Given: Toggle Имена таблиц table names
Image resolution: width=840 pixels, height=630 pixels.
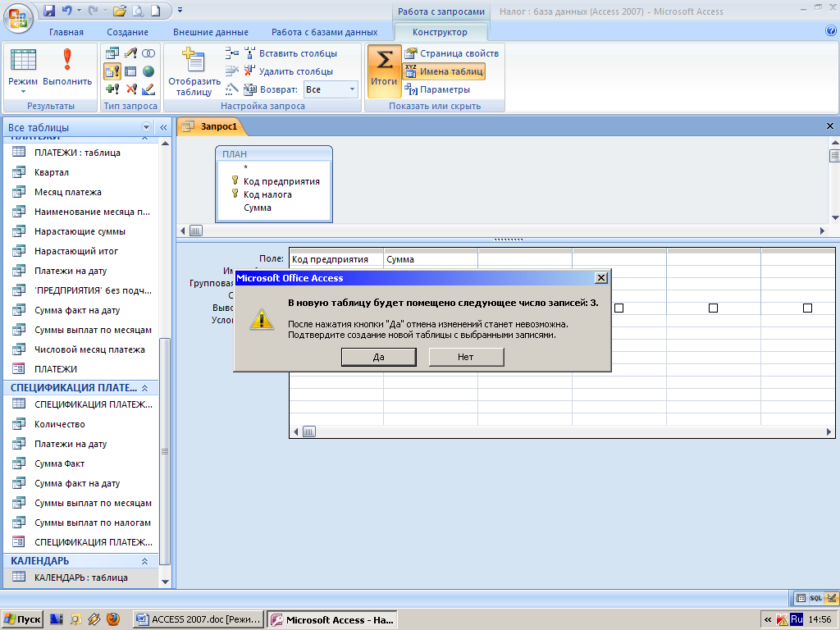Looking at the screenshot, I should [444, 71].
